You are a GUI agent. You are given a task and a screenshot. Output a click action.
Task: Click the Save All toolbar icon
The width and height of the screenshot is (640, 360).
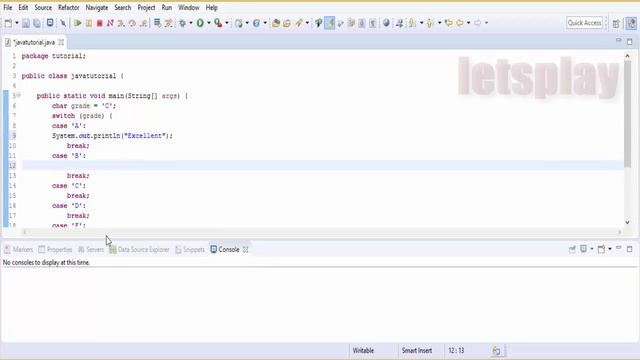[x=37, y=23]
